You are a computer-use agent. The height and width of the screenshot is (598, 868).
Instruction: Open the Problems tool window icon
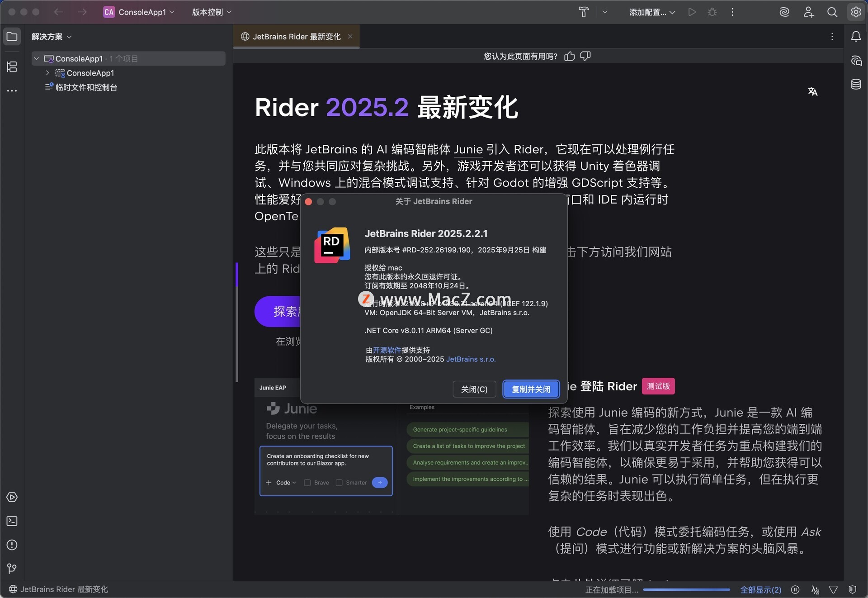click(12, 545)
